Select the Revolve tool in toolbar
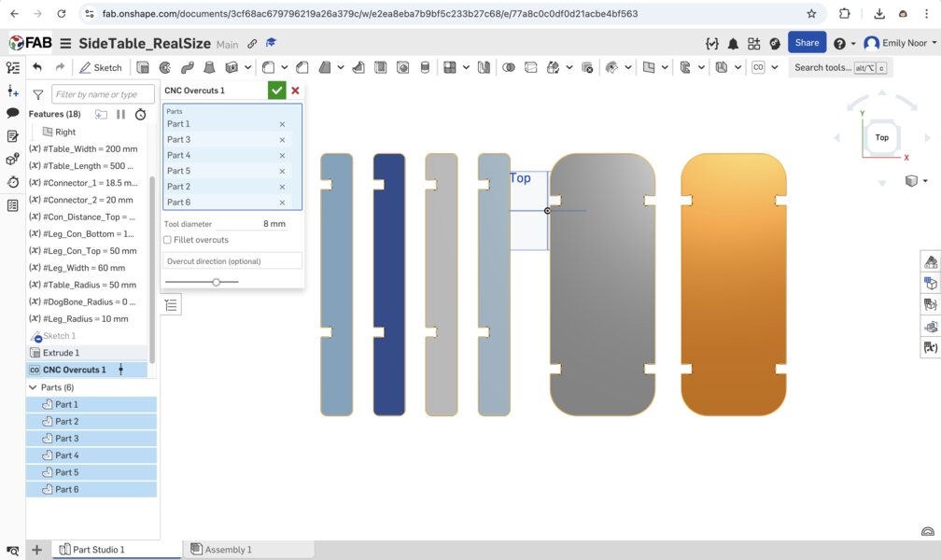Screen dimensions: 941x560 pyautogui.click(x=165, y=67)
